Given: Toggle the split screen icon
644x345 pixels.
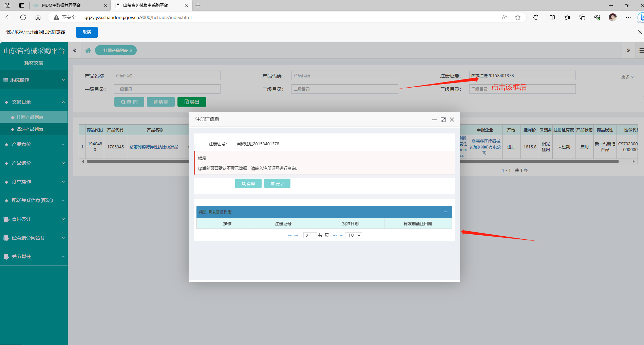Looking at the screenshot, I should (552, 17).
